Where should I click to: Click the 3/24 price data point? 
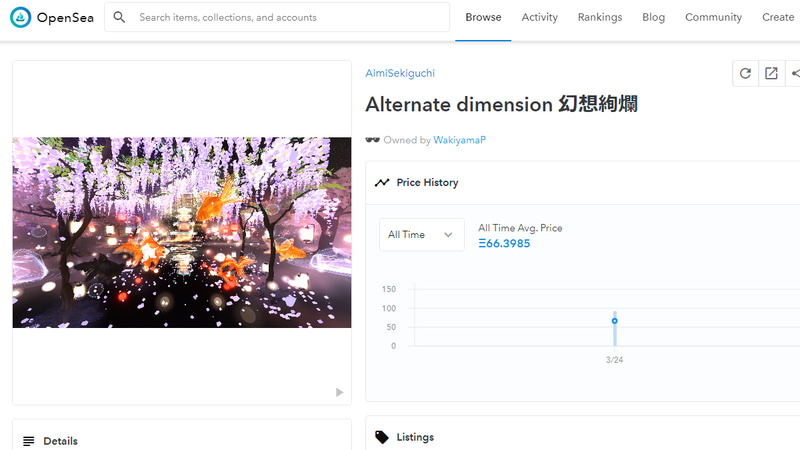click(x=614, y=321)
